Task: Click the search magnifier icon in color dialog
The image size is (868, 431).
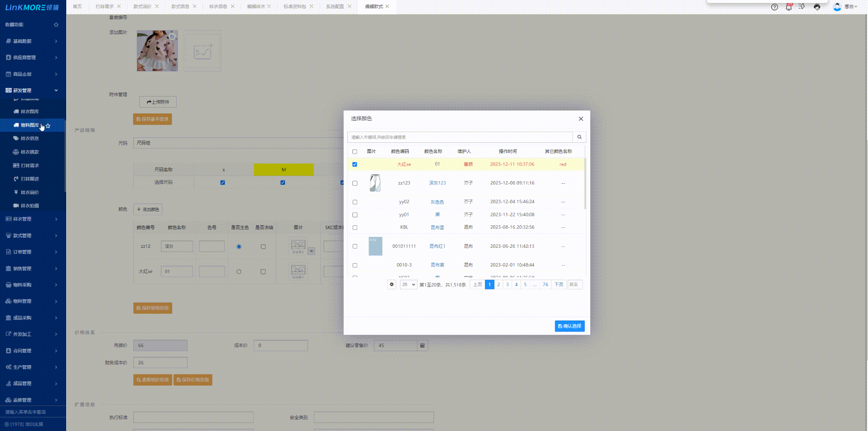Action: [579, 137]
